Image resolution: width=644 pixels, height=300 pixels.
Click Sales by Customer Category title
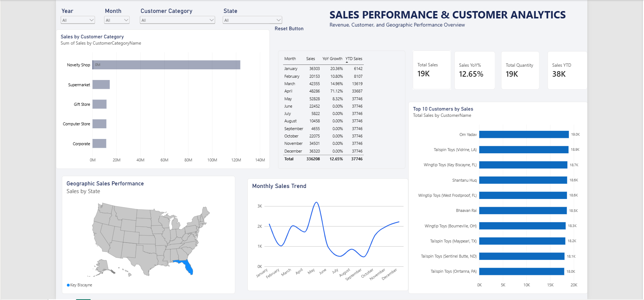92,37
